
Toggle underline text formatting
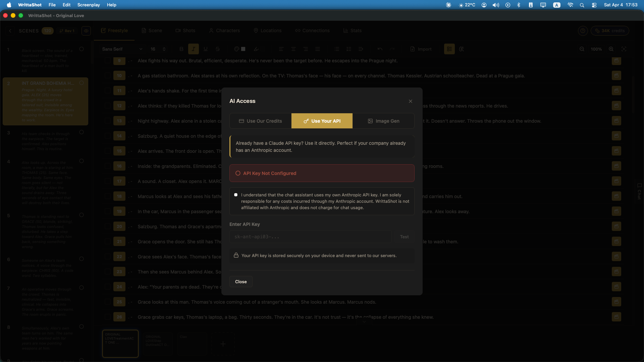pyautogui.click(x=206, y=49)
